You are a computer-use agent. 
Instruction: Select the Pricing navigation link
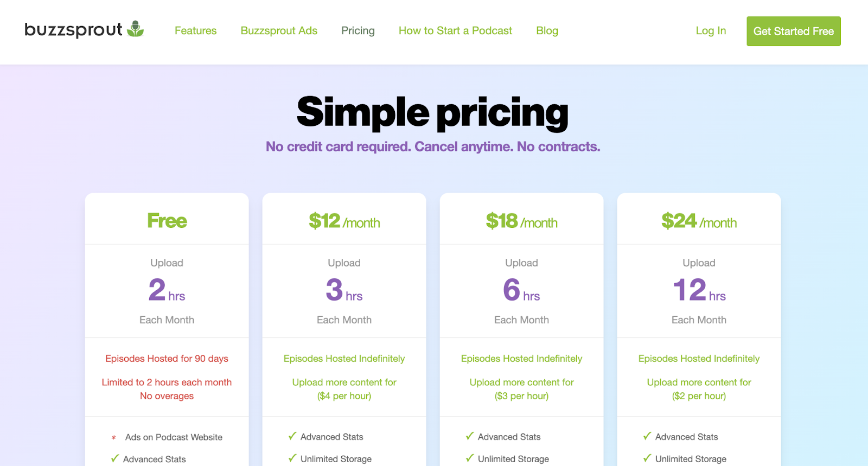(358, 31)
